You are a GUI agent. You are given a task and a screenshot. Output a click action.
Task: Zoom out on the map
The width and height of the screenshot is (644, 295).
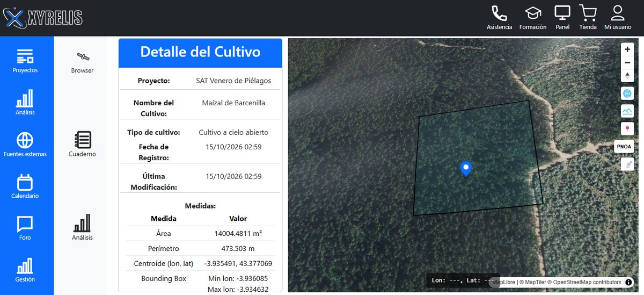click(627, 62)
